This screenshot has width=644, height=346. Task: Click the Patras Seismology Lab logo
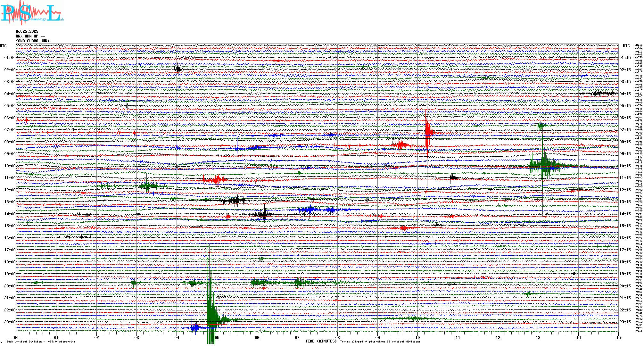click(x=31, y=13)
